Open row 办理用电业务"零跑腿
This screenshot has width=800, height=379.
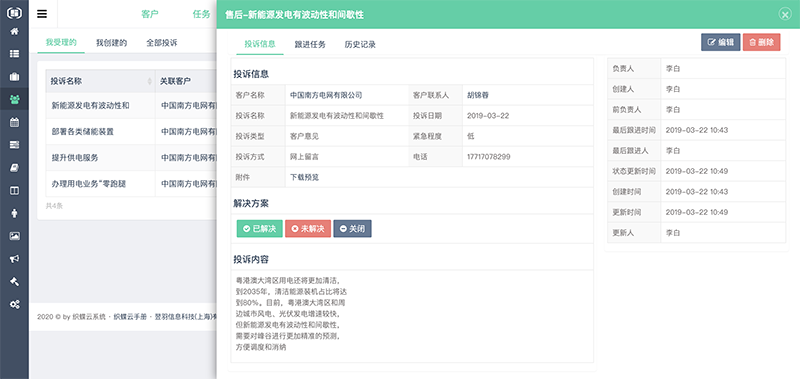(88, 184)
